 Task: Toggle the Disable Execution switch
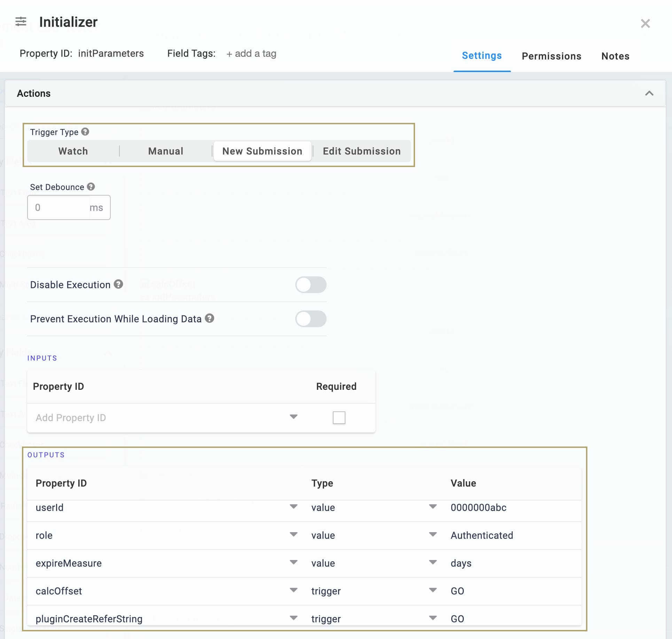(311, 285)
